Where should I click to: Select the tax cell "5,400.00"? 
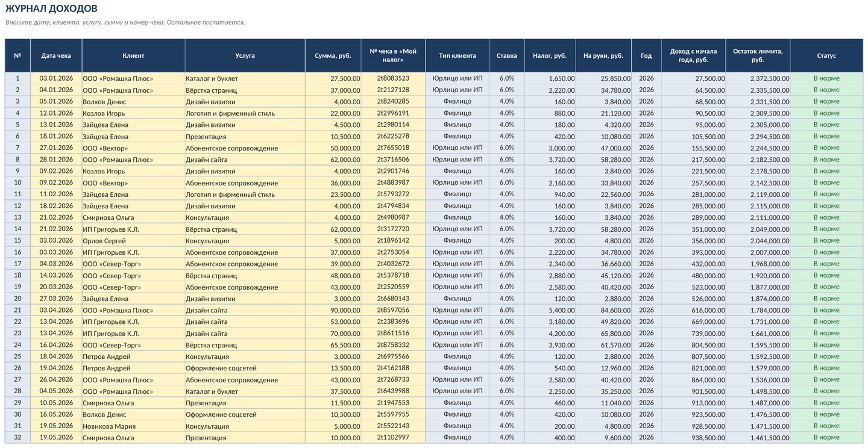(x=550, y=310)
